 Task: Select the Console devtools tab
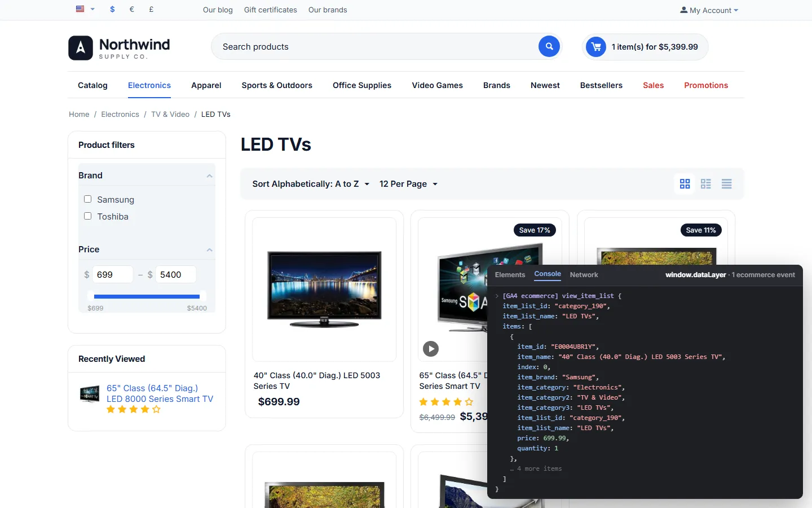coord(548,274)
